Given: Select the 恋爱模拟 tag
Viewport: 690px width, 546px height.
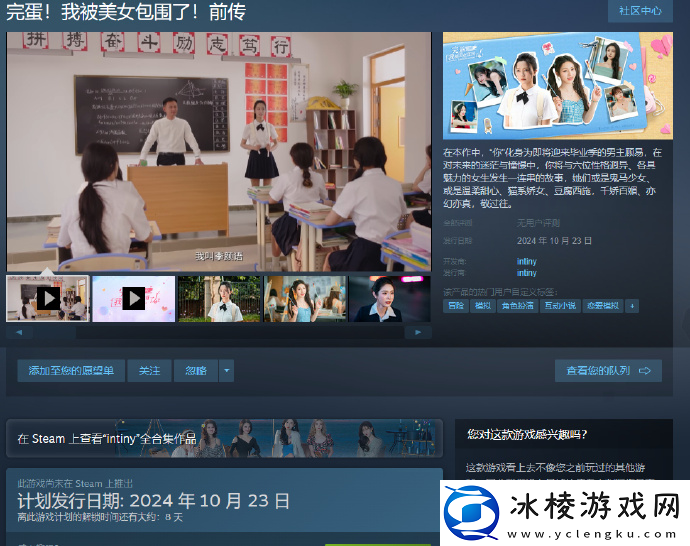Looking at the screenshot, I should pyautogui.click(x=603, y=306).
